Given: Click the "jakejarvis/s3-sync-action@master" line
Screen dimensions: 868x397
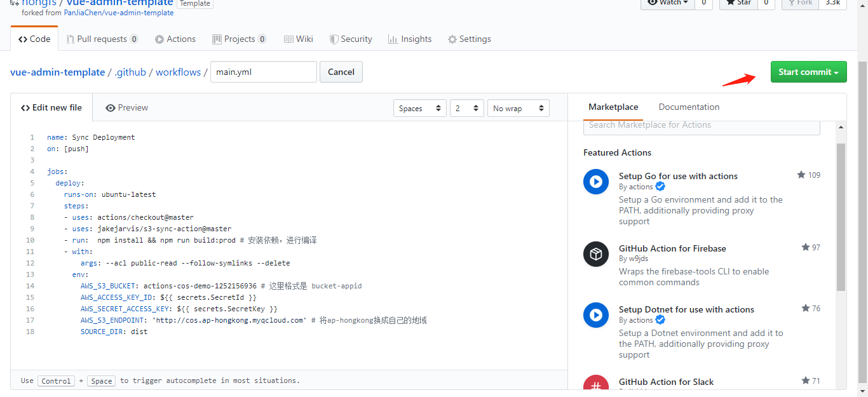Looking at the screenshot, I should tap(147, 229).
